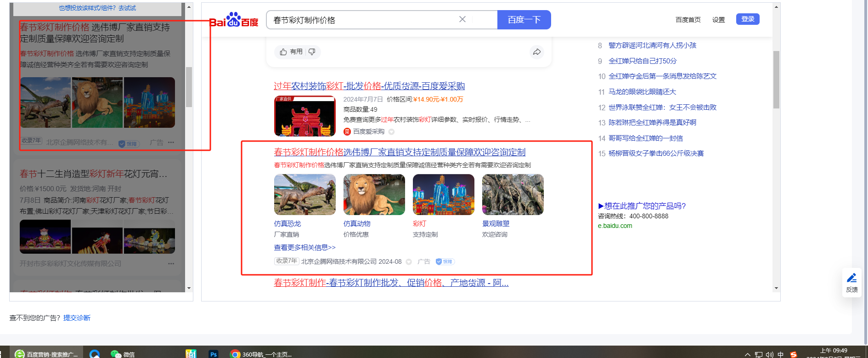Click the Baidu logo in the header
Image resolution: width=868 pixels, height=358 pixels.
234,20
